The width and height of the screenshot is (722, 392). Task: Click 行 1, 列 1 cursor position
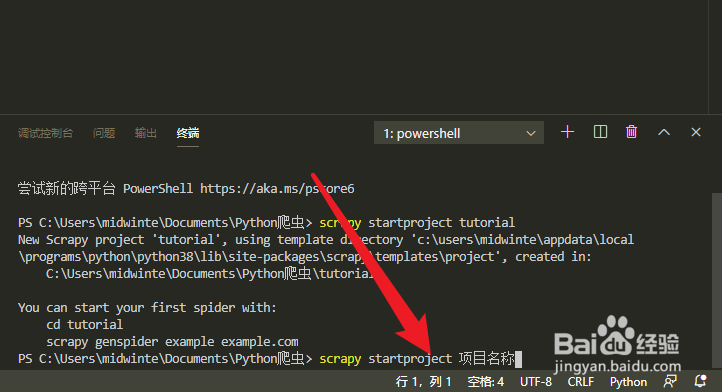tap(423, 382)
